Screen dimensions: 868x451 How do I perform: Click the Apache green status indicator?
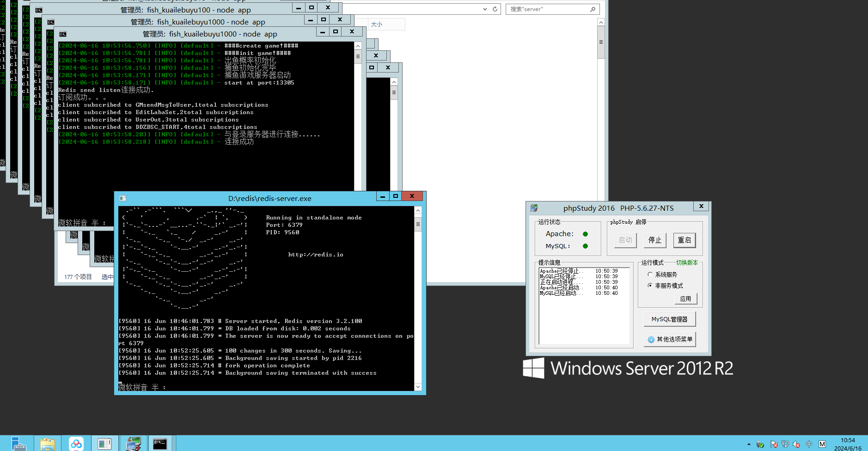coord(585,234)
